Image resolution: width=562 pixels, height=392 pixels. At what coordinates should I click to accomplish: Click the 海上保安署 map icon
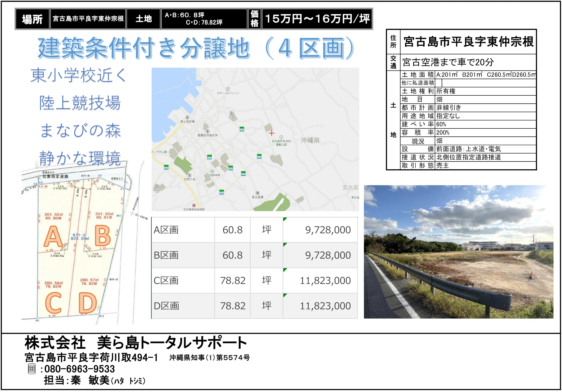187,117
